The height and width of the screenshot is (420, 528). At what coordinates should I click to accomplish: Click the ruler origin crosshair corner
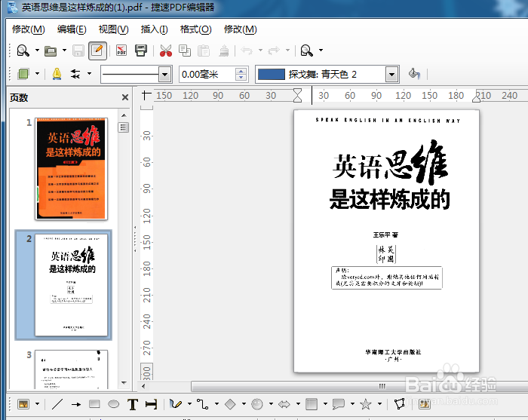click(x=146, y=96)
